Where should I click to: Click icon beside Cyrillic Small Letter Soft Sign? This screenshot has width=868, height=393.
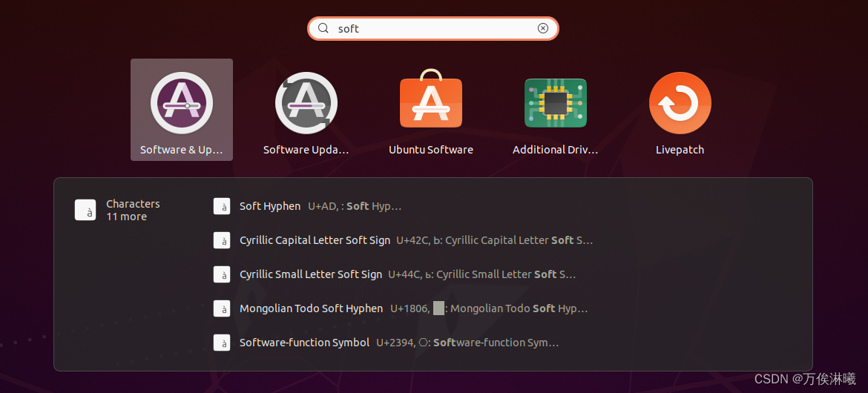(x=222, y=274)
